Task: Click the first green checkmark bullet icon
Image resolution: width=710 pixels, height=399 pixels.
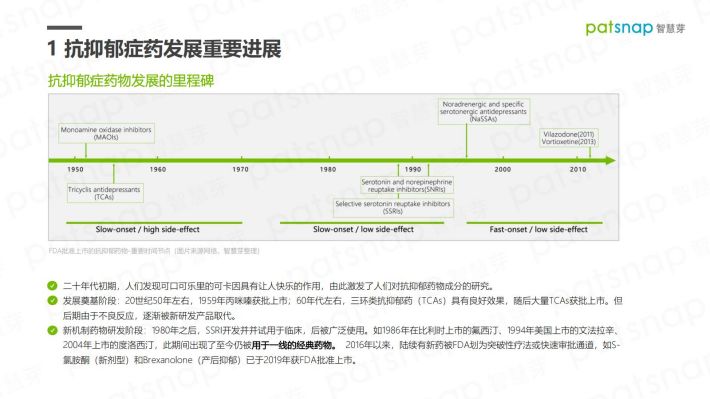Action: click(x=52, y=286)
